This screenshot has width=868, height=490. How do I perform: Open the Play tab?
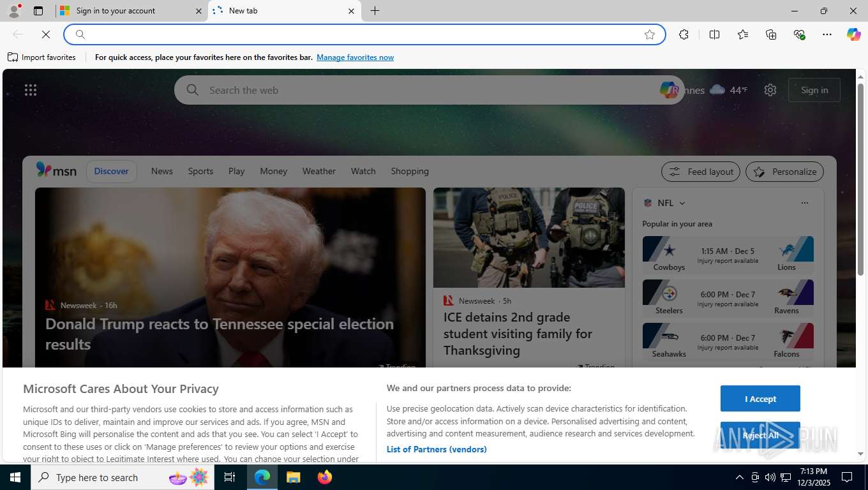(236, 171)
